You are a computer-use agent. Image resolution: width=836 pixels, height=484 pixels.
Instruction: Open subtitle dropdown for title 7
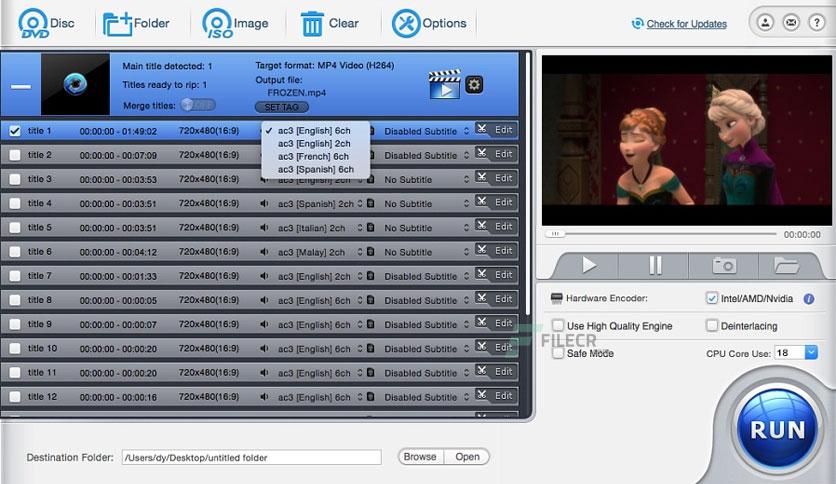tap(427, 276)
